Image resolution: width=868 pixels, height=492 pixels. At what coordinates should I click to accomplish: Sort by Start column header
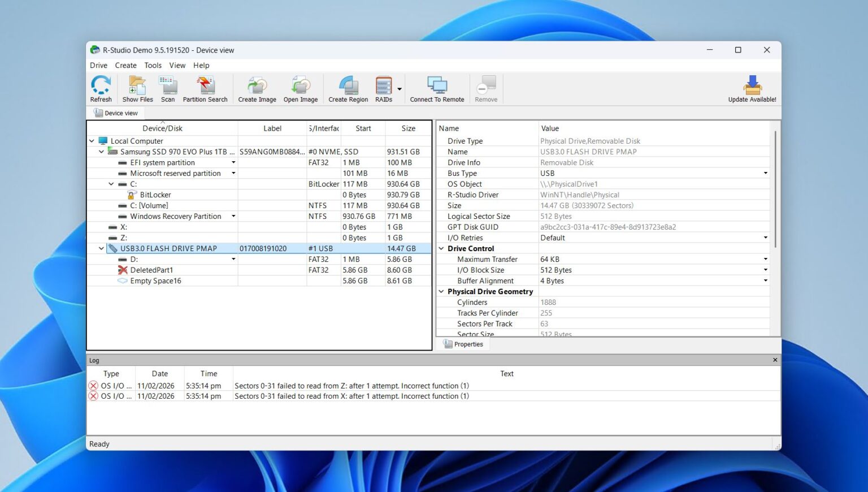pos(363,128)
